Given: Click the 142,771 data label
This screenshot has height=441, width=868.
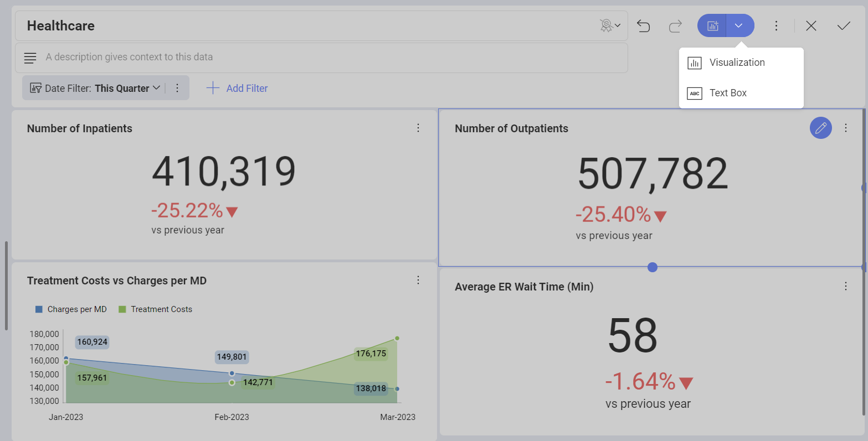Looking at the screenshot, I should [258, 382].
